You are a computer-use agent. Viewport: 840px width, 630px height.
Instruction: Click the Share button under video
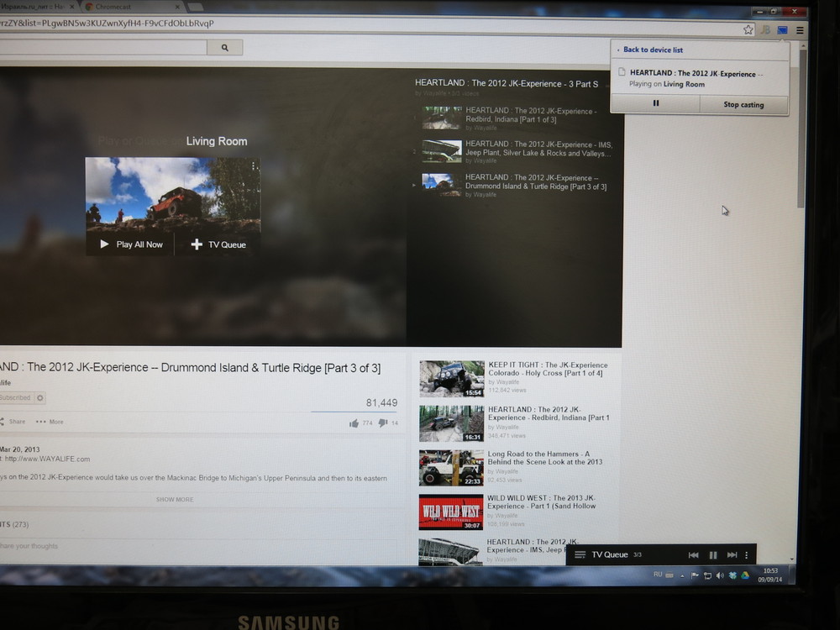[x=13, y=422]
